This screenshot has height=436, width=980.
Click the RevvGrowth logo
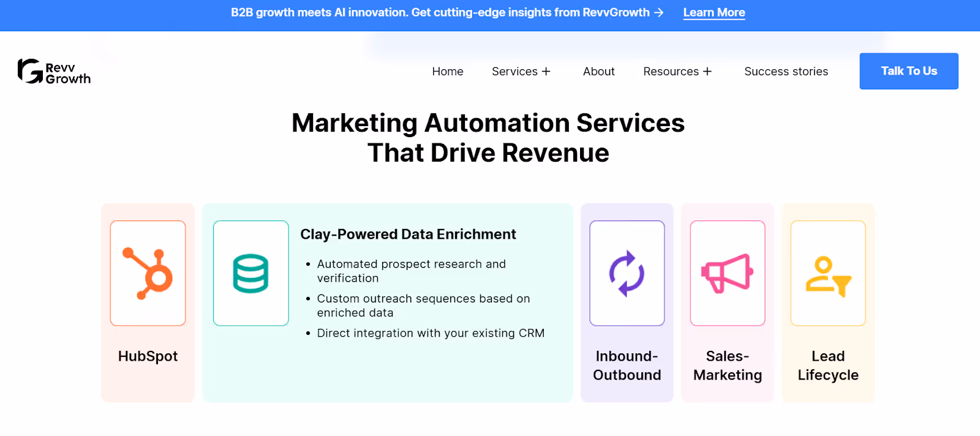click(x=54, y=72)
